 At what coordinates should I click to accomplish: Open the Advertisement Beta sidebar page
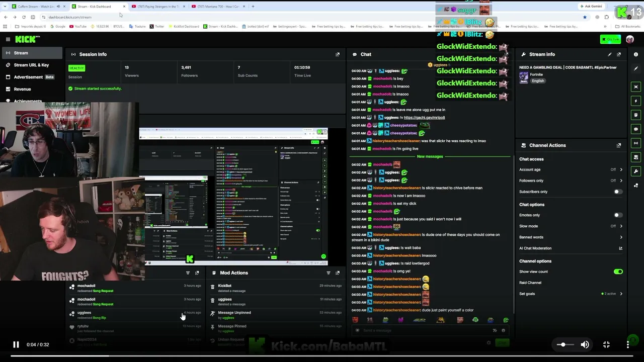click(31, 77)
